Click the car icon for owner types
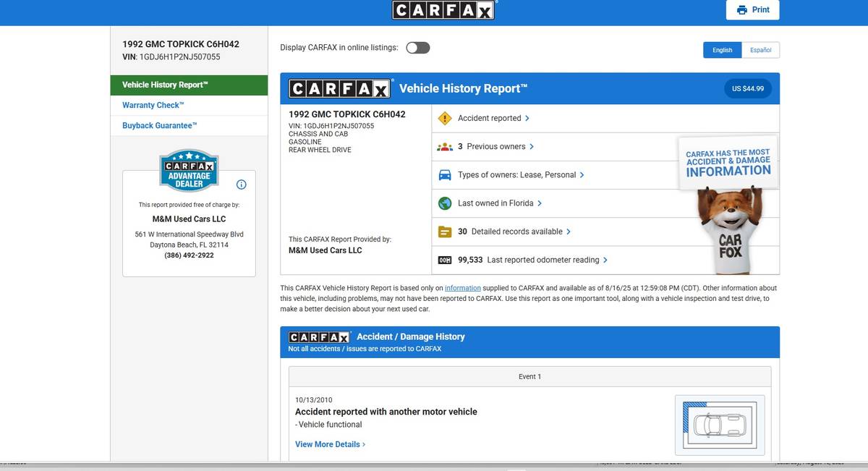Viewport: 868px width, 471px height. click(445, 175)
